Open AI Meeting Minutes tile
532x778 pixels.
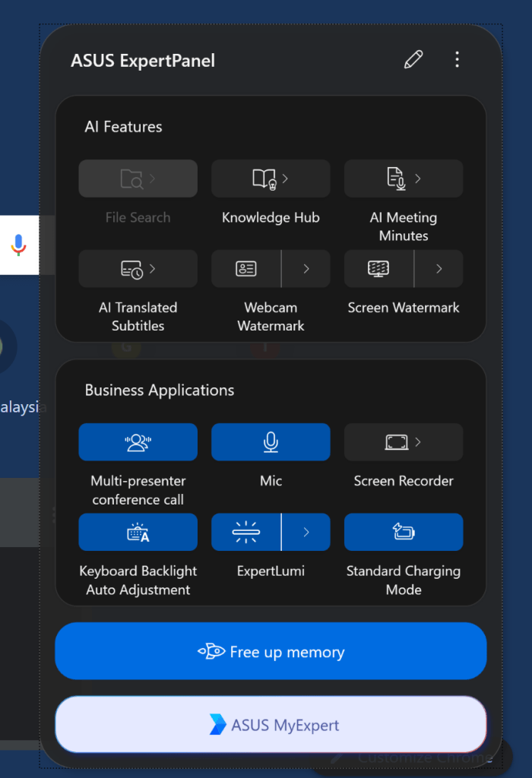[x=404, y=179]
